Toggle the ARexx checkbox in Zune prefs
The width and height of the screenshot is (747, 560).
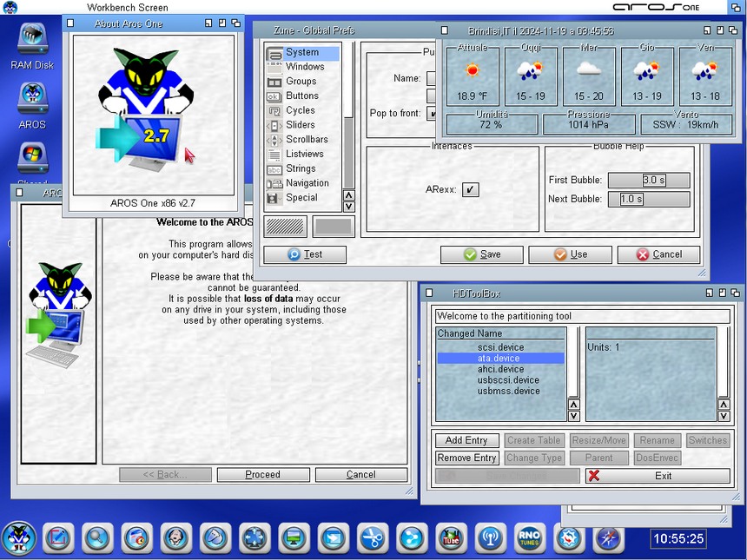tap(470, 189)
